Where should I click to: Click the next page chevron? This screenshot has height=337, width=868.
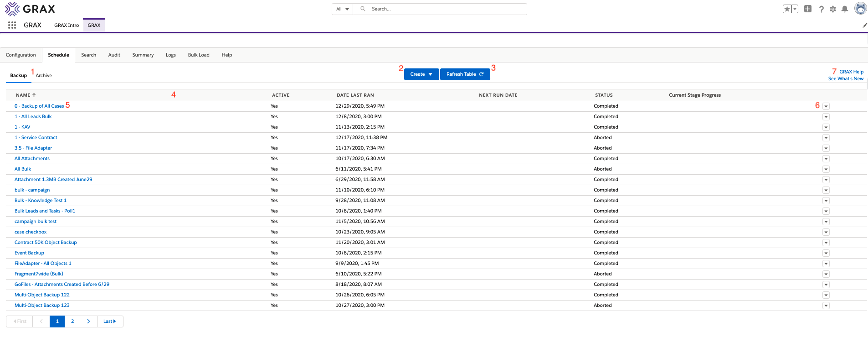tap(88, 321)
